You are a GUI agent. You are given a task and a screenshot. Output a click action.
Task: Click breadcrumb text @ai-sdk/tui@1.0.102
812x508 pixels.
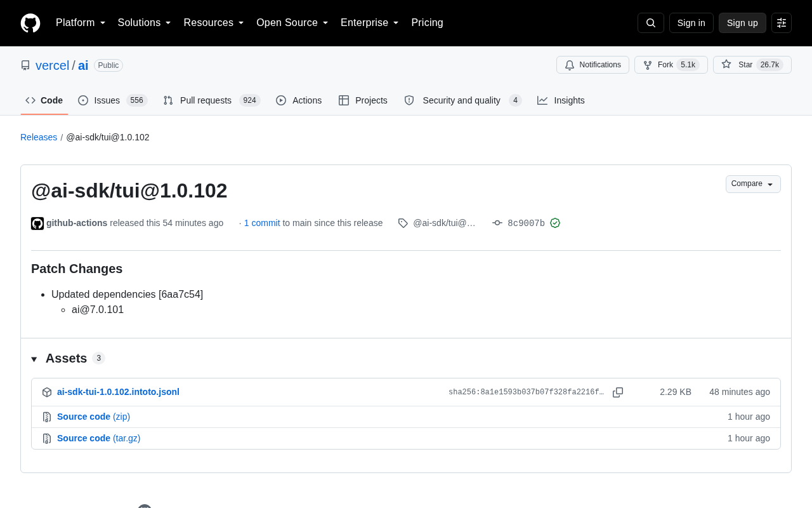click(108, 137)
